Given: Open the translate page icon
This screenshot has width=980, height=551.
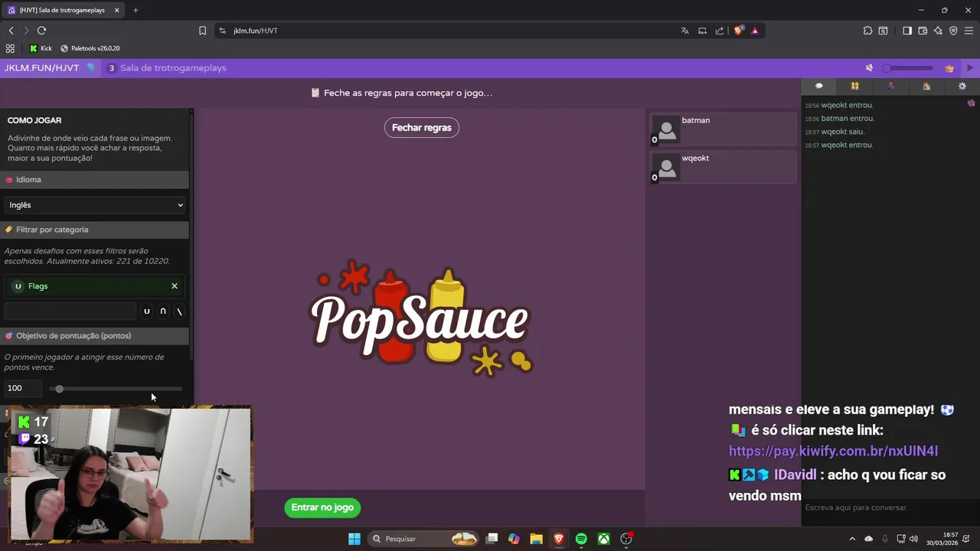Looking at the screenshot, I should [x=685, y=31].
